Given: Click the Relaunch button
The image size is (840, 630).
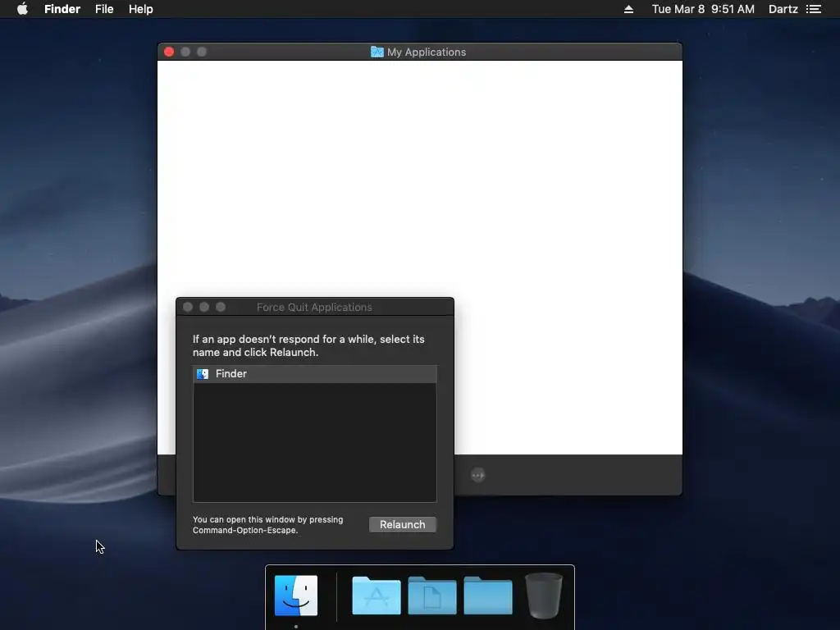Looking at the screenshot, I should coord(402,524).
